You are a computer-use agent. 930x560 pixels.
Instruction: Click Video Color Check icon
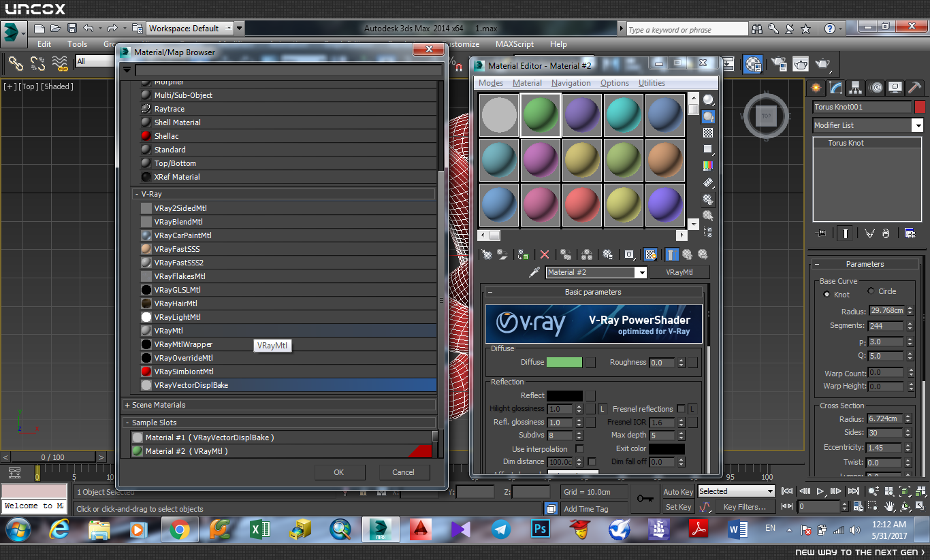(708, 165)
